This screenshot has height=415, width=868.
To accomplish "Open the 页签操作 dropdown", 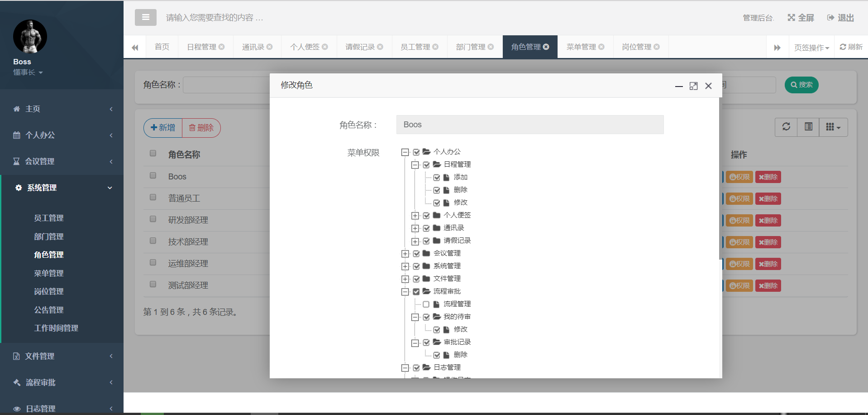I will tap(811, 48).
